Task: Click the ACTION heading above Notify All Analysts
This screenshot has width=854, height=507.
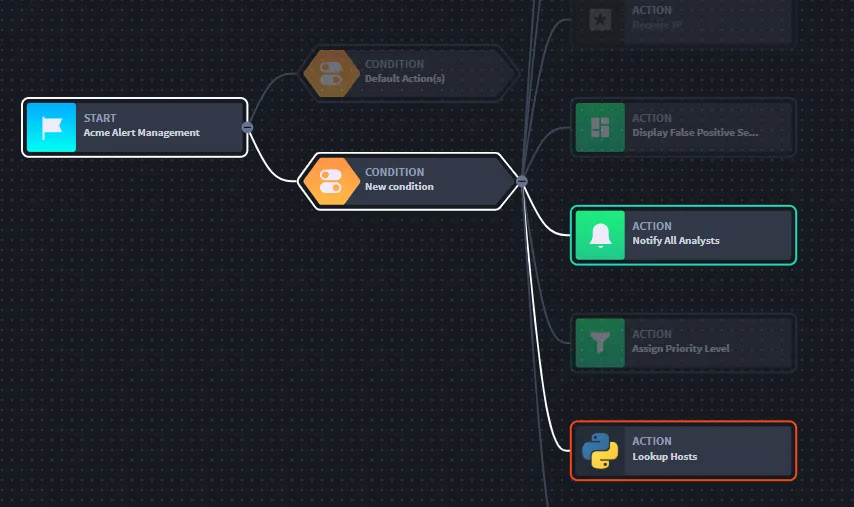Action: (652, 226)
